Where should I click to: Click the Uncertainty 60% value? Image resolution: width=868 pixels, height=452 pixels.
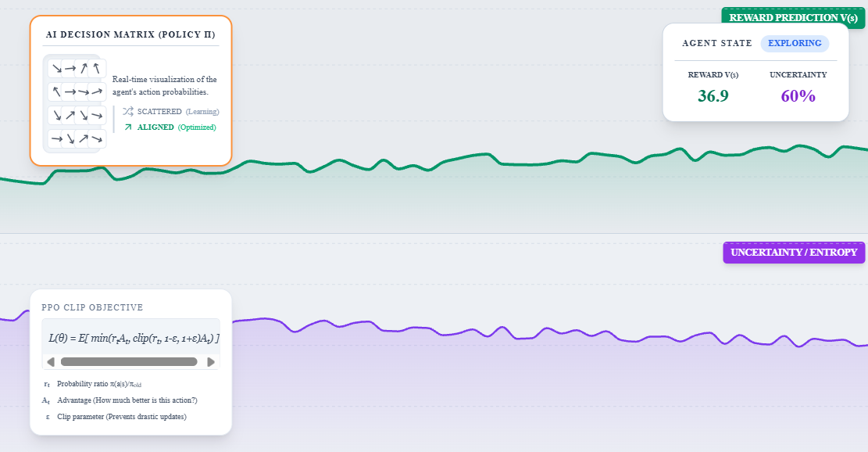pos(798,96)
